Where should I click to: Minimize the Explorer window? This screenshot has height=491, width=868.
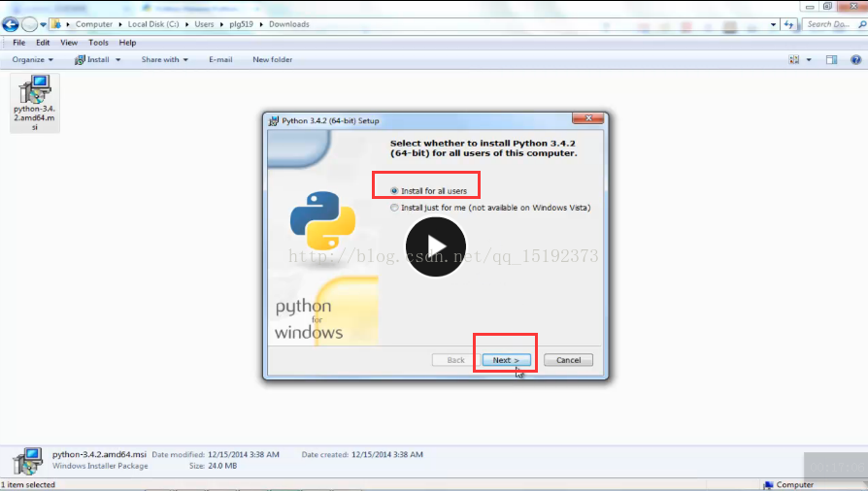[810, 7]
